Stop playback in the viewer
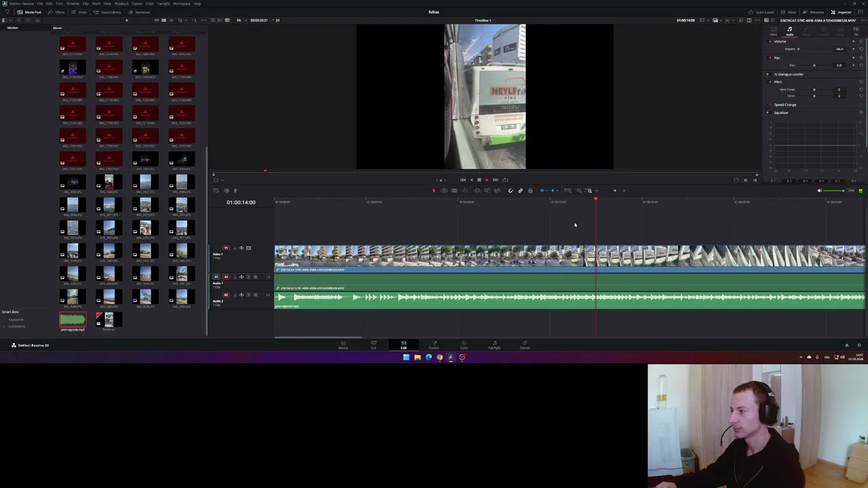Viewport: 868px width, 488px height. tap(479, 180)
